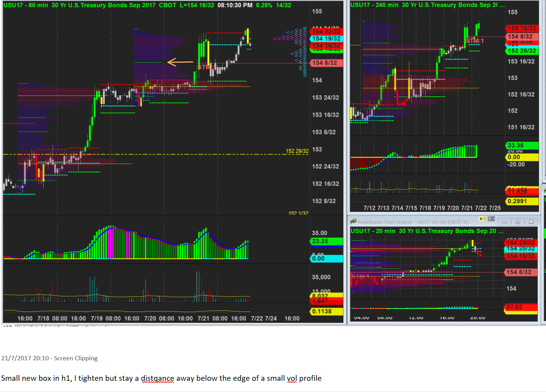The image size is (546, 392).
Task: Open the gray I dropdown in 20 min window
Action: (491, 219)
